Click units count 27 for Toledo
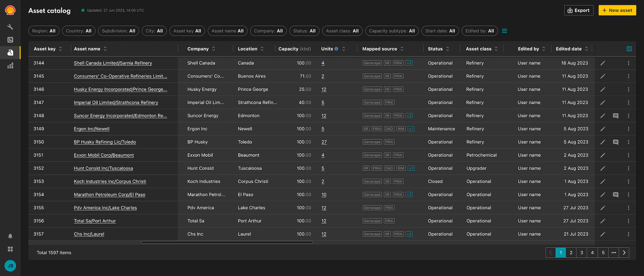The image size is (644, 276). pyautogui.click(x=324, y=142)
